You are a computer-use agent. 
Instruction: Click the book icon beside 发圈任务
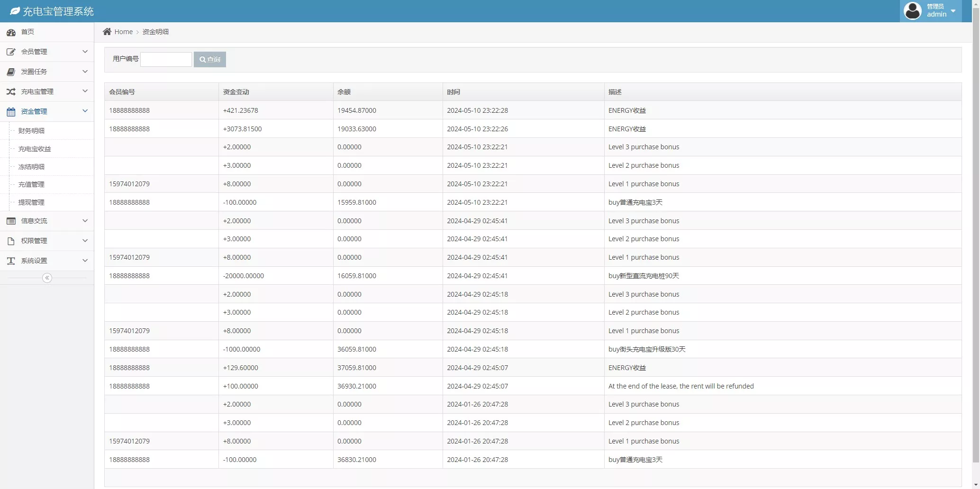(x=11, y=72)
